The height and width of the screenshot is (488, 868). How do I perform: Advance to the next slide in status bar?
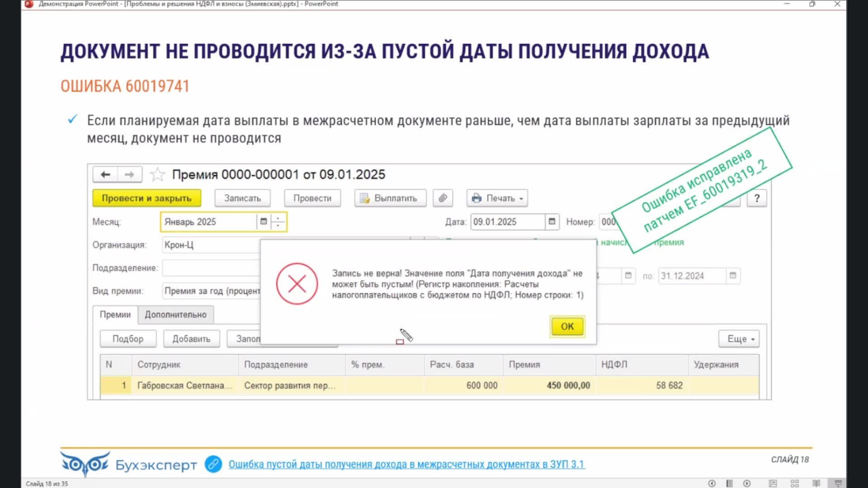coord(747,483)
